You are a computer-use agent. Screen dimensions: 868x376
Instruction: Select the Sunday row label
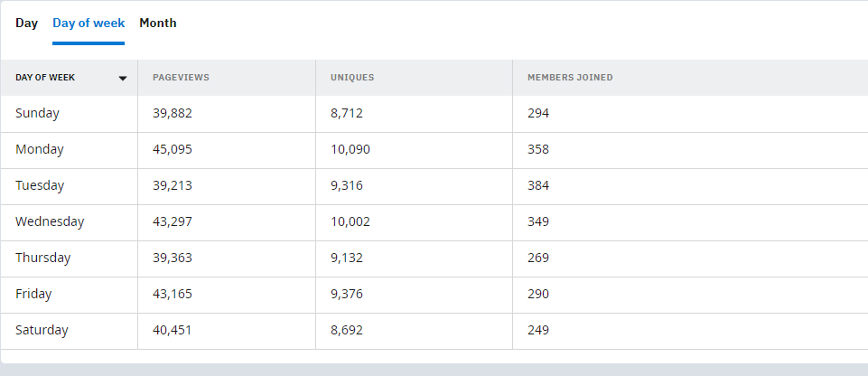pyautogui.click(x=37, y=113)
